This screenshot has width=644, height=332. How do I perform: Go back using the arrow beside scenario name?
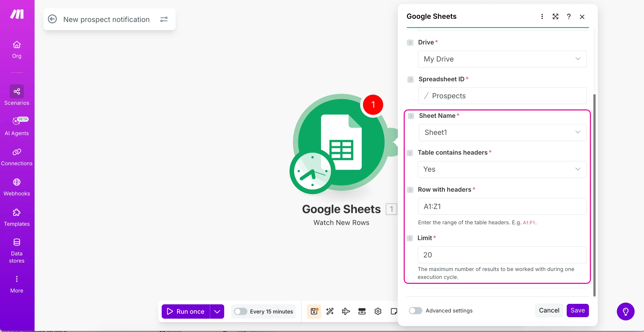52,19
